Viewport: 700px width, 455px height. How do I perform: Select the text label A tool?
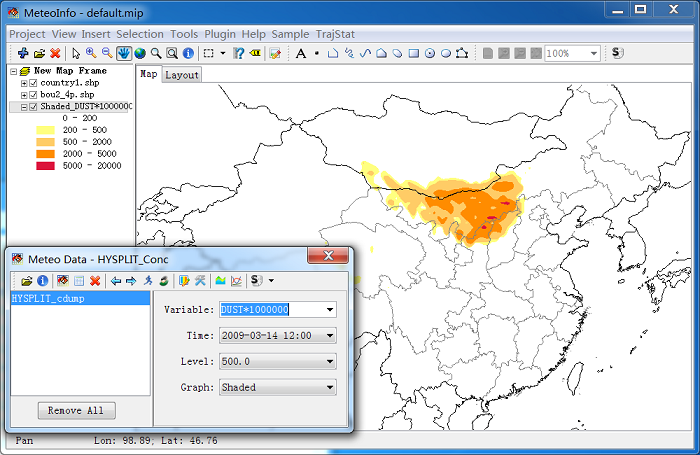click(x=301, y=54)
